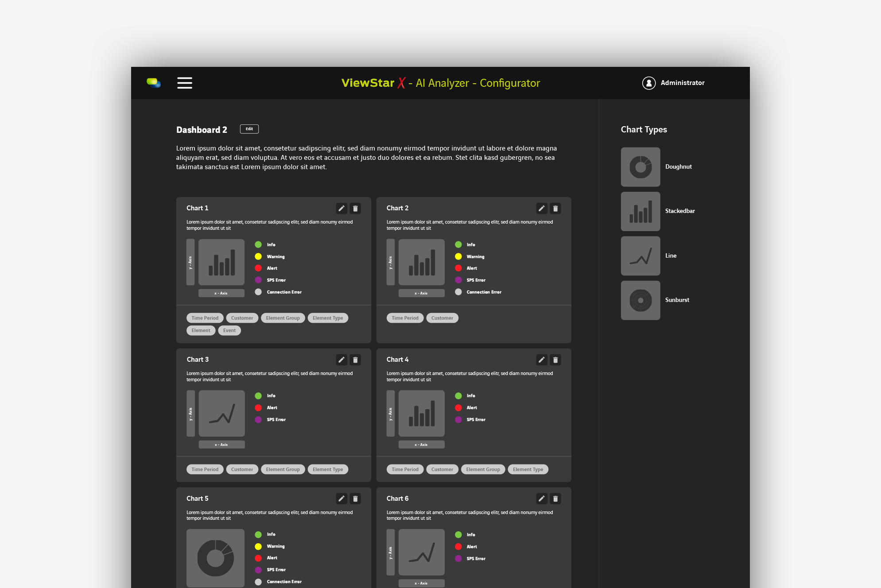Click Chart 1 Element Type tag

pyautogui.click(x=328, y=318)
